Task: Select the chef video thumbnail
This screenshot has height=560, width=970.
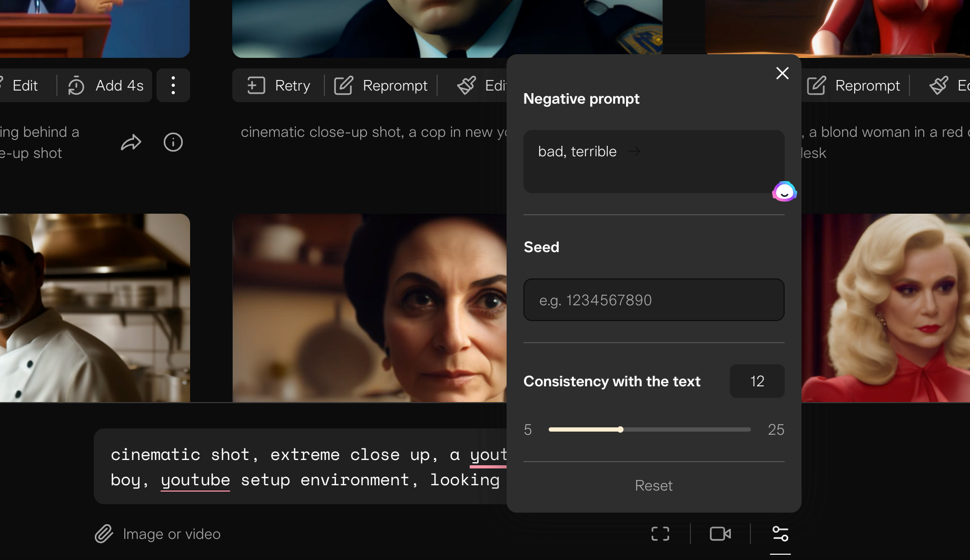Action: pos(95,308)
